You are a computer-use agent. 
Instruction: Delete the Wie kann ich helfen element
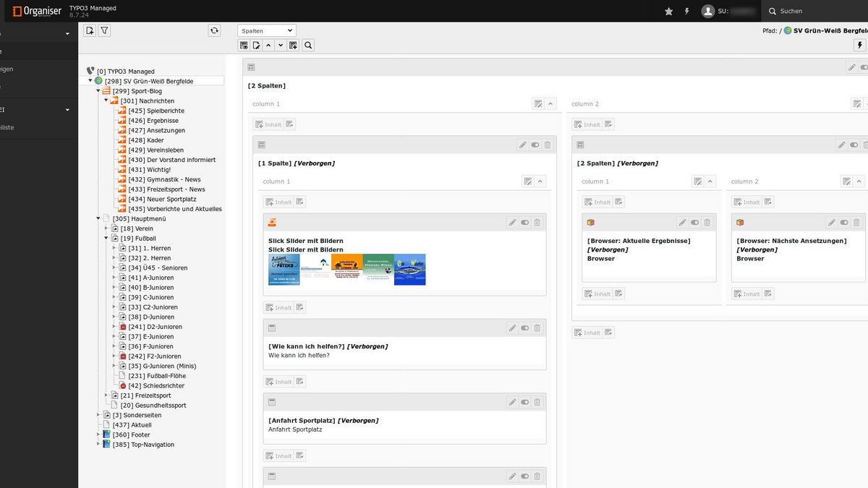[x=537, y=328]
